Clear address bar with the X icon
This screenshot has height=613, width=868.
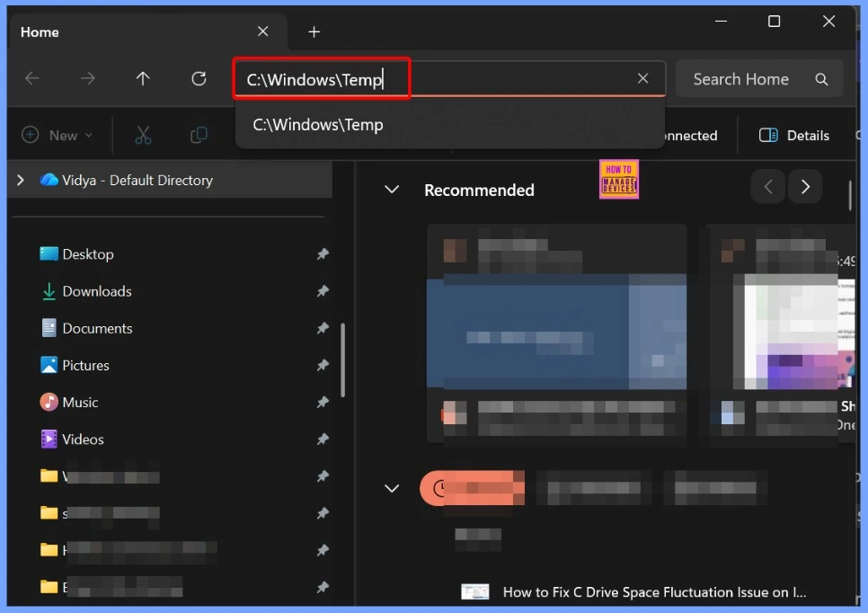point(642,79)
